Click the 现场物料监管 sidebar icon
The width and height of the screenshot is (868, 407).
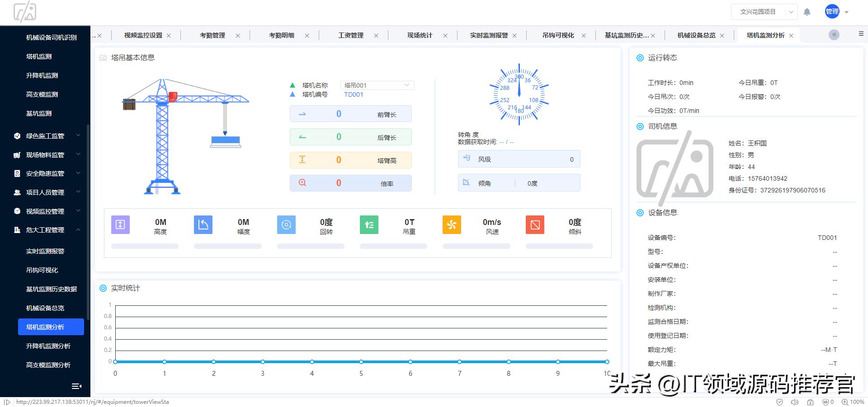pos(17,154)
